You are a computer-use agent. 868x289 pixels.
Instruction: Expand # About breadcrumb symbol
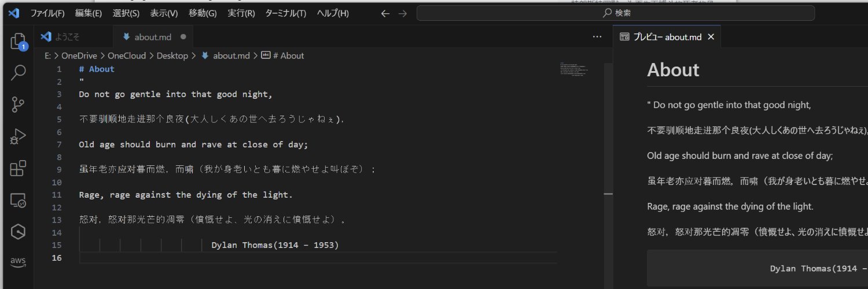(288, 55)
